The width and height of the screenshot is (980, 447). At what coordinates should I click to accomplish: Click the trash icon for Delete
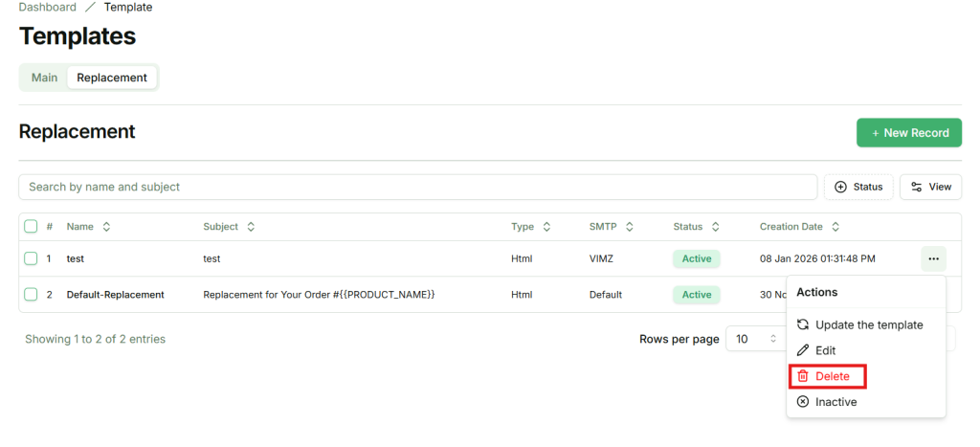click(803, 376)
